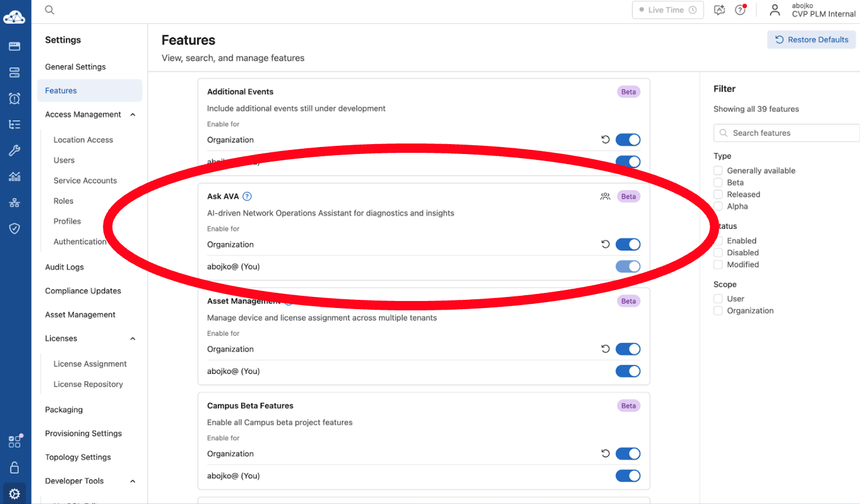Click the Ask AVA help info icon
860x504 pixels.
[247, 197]
